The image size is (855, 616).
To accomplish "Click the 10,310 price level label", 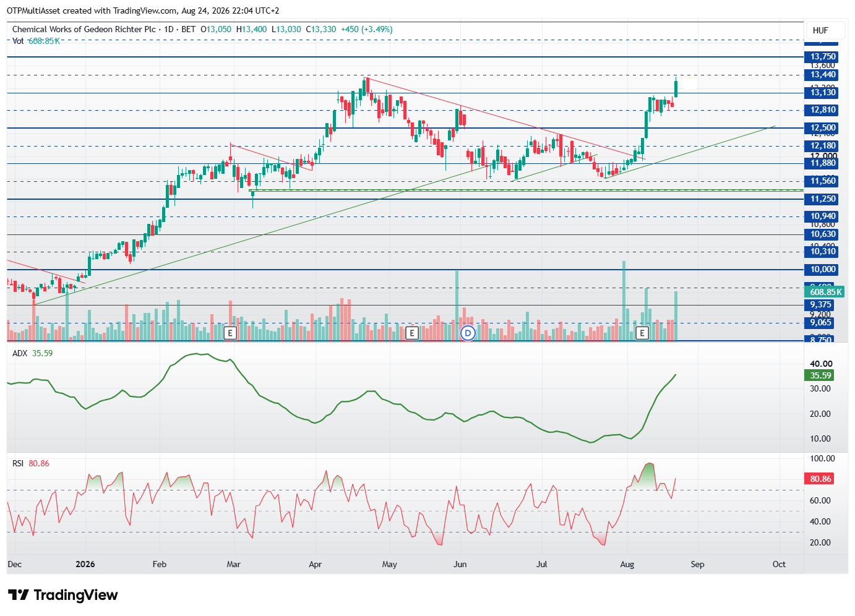I will (x=823, y=252).
